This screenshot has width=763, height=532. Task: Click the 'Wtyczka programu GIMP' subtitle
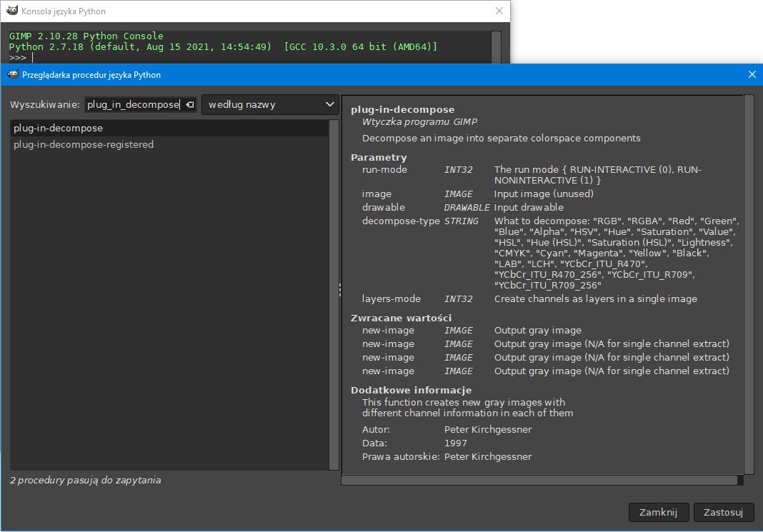(x=419, y=121)
